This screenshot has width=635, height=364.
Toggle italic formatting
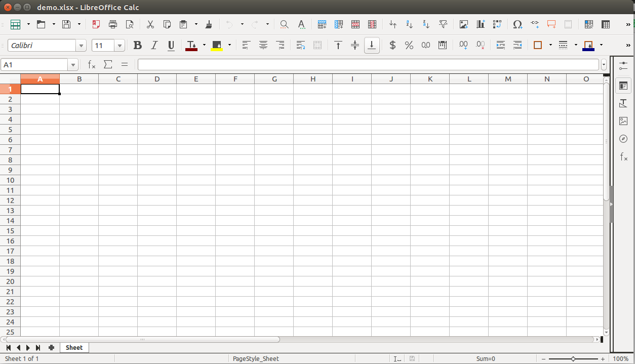[154, 45]
